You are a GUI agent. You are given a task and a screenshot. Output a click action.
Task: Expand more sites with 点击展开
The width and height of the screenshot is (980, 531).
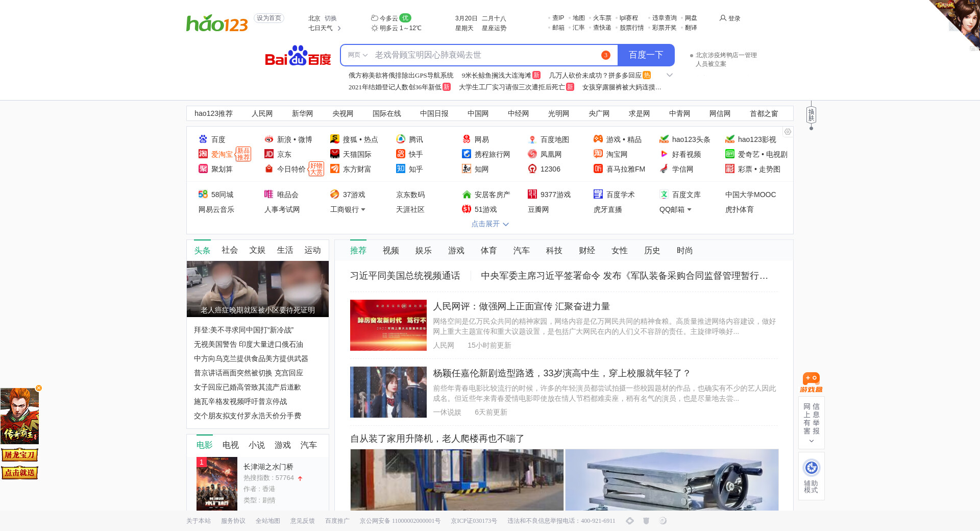[x=489, y=224]
